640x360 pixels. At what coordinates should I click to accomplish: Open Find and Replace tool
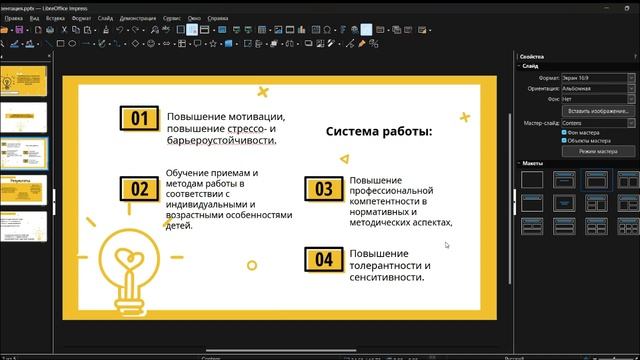[x=154, y=30]
